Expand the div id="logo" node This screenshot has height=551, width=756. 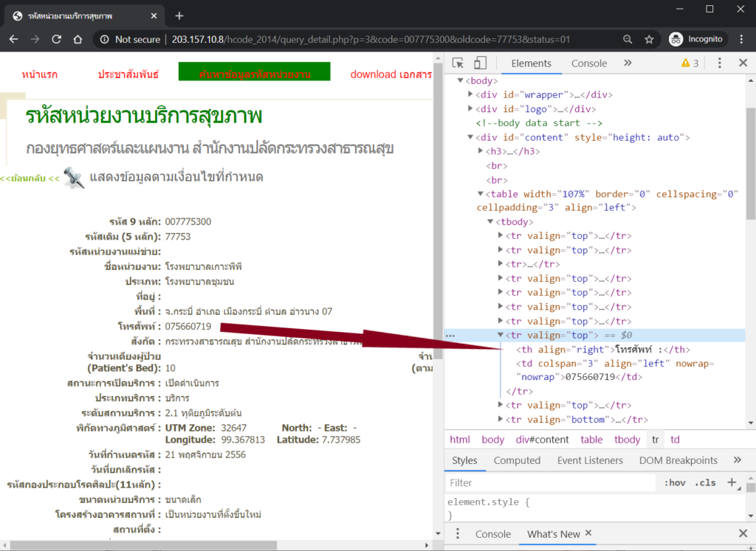point(472,109)
